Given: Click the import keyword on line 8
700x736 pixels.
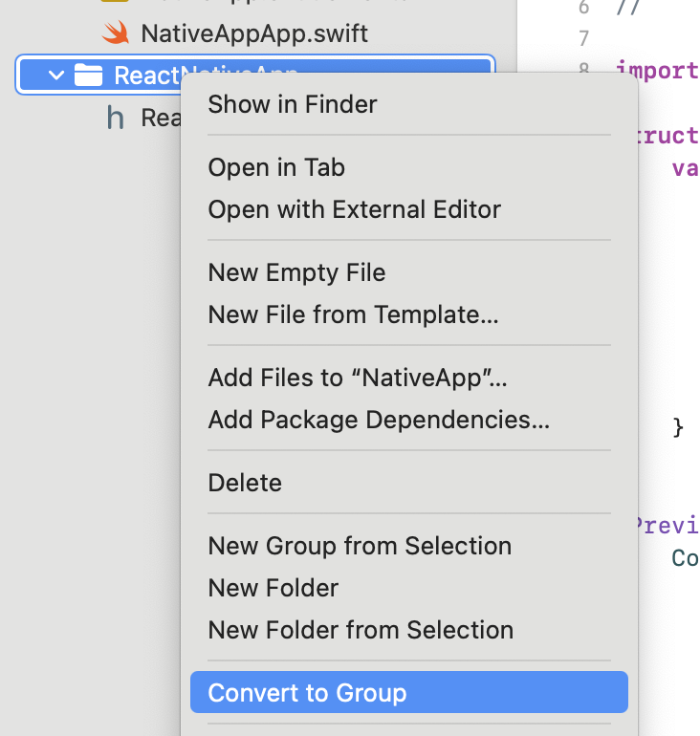Looking at the screenshot, I should (658, 71).
